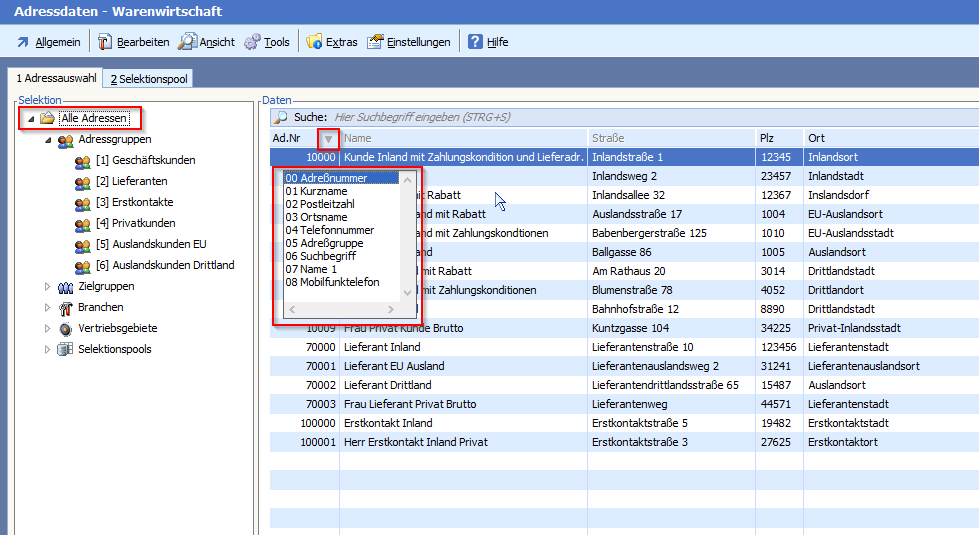Click the Einstellungen settings icon
Viewport: 979px width, 535px height.
pyautogui.click(x=376, y=42)
